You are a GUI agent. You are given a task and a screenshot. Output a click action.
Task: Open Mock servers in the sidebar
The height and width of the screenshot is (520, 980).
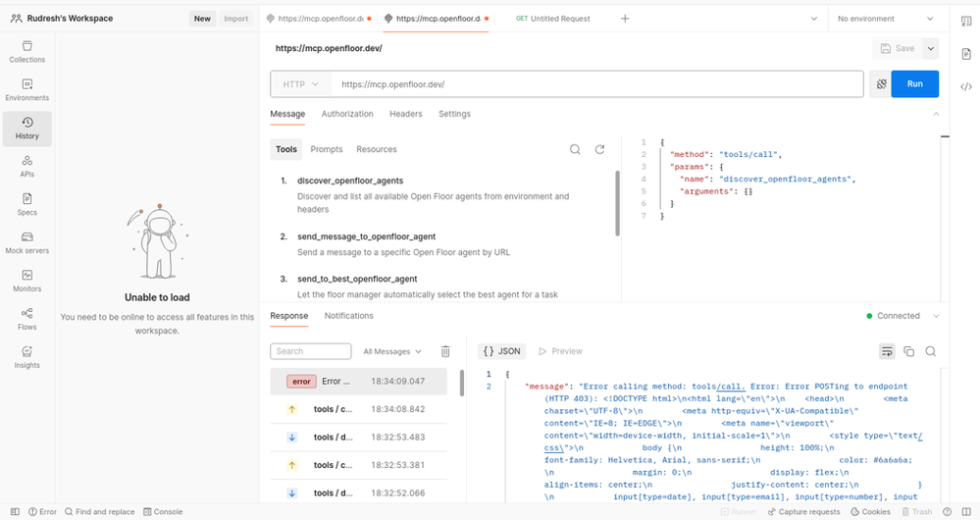[x=27, y=242]
